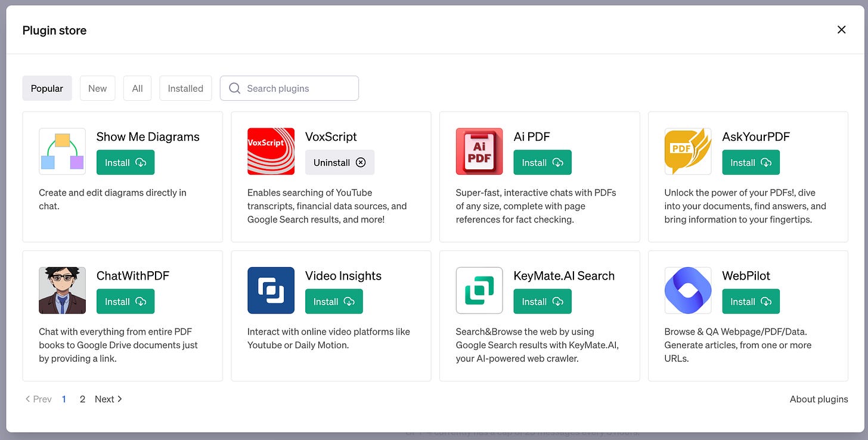Install the Show Me Diagrams plugin
The width and height of the screenshot is (868, 440).
pyautogui.click(x=125, y=162)
